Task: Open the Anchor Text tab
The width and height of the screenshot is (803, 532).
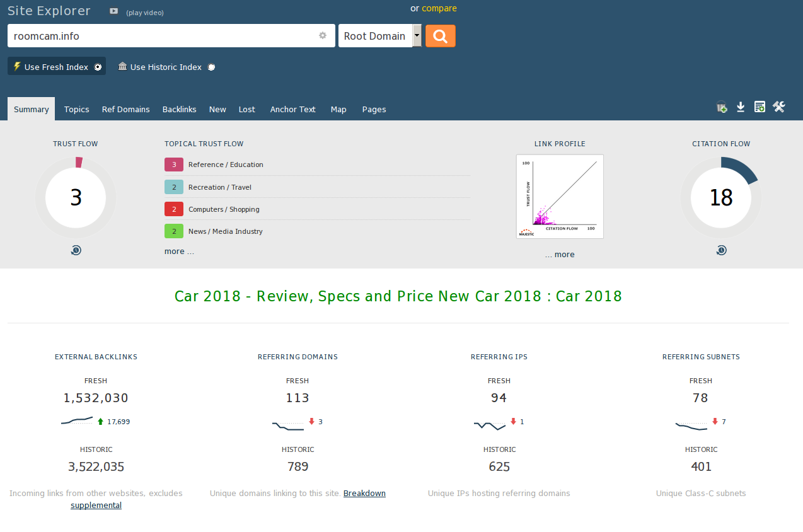Action: coord(292,109)
